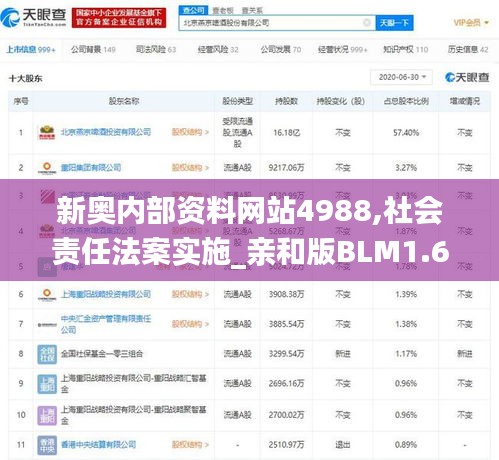Image resolution: width=499 pixels, height=460 pixels.
Task: Click the Central Huijin logo icon in row 7
Action: tap(47, 324)
